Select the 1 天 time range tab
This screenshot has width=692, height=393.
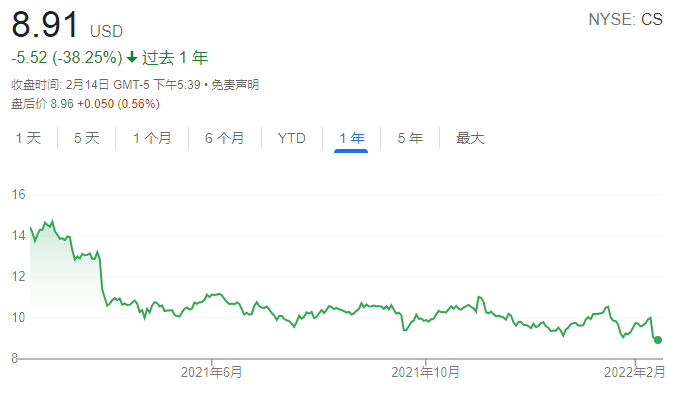(28, 138)
